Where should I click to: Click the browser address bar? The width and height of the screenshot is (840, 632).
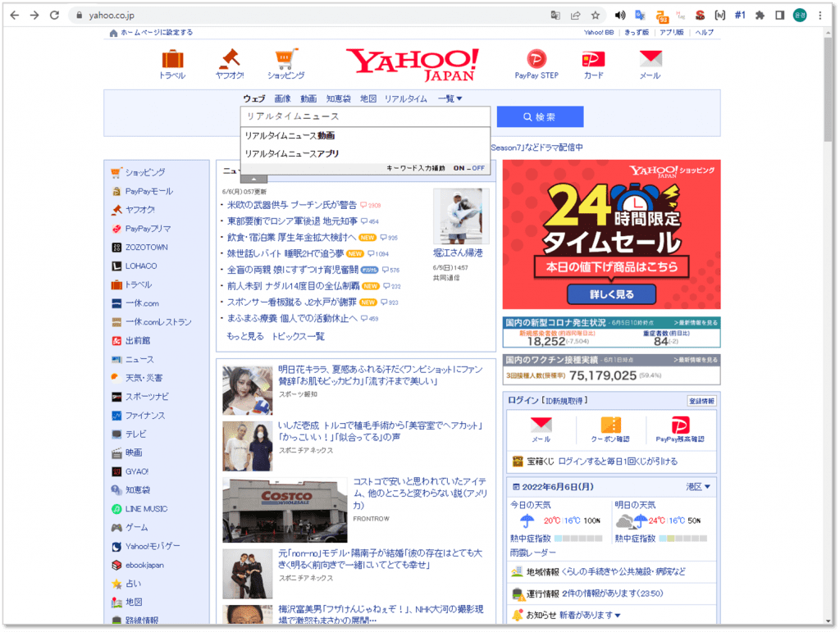coord(311,15)
